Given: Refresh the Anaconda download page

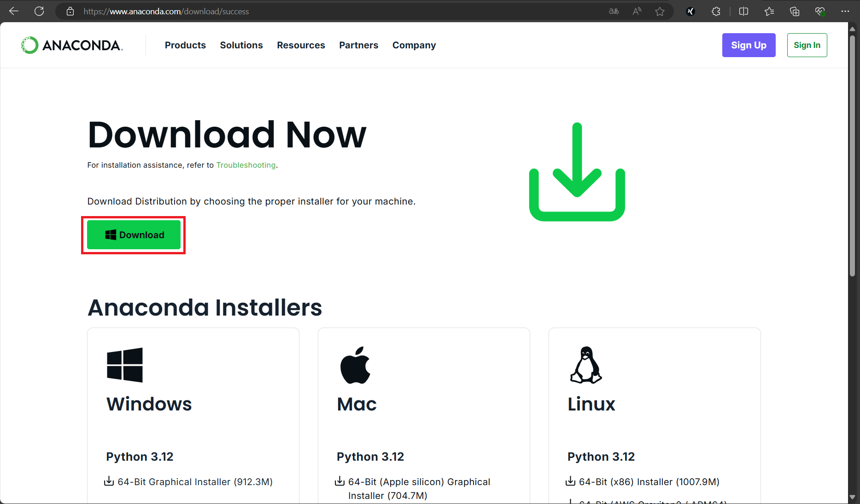Looking at the screenshot, I should [x=39, y=11].
